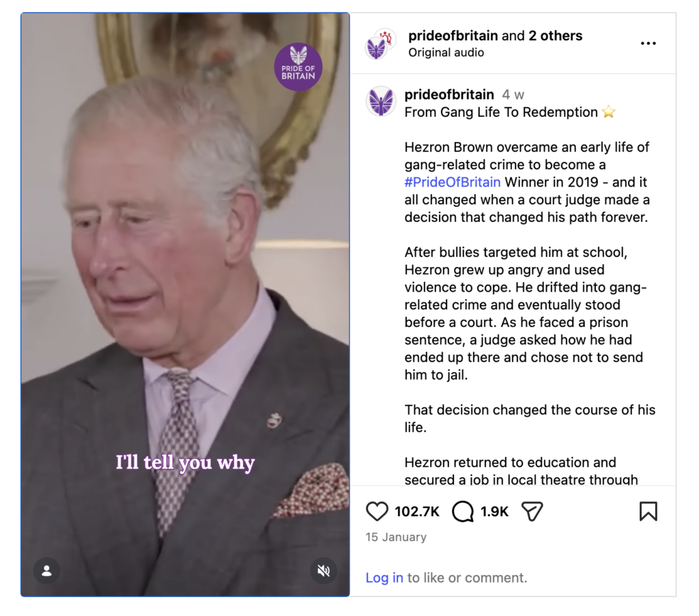Image resolution: width=699 pixels, height=616 pixels.
Task: Click the '15 January' post date
Action: 396,537
